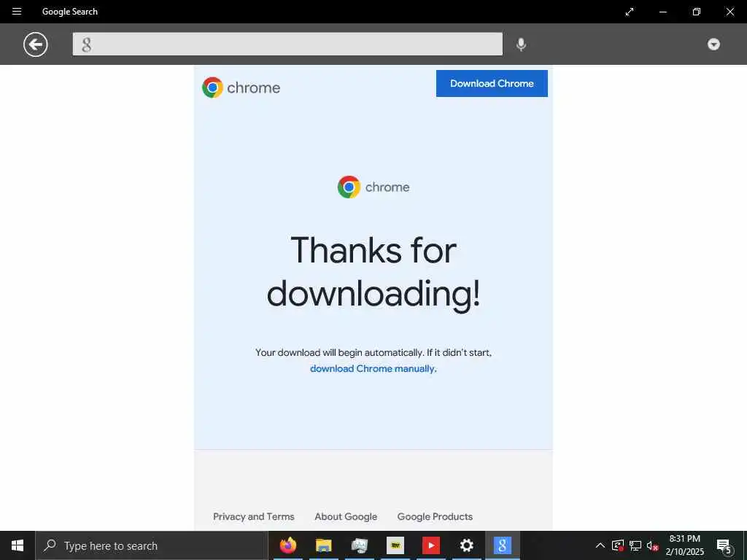Open the red play-button app in taskbar
The image size is (747, 560).
click(x=430, y=545)
